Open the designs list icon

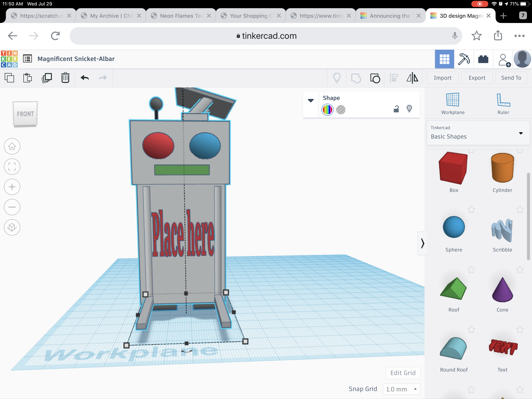tap(27, 59)
